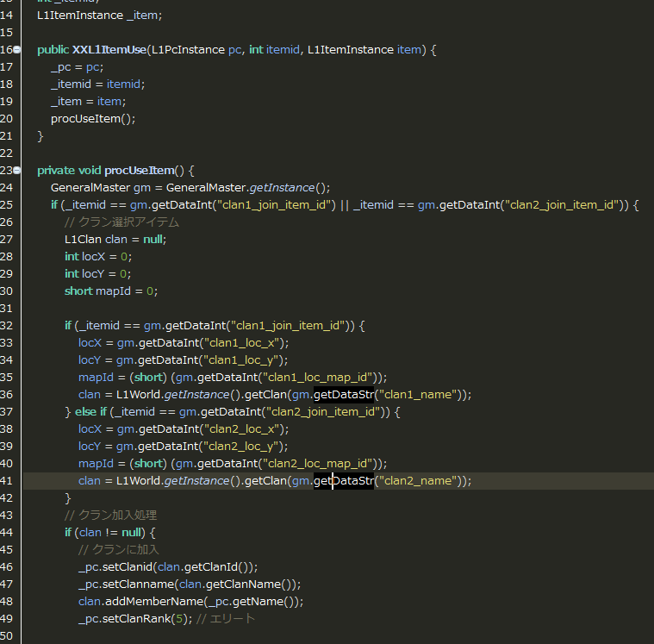Viewport: 654px width, 644px height.
Task: Collapse the XXL1ItemUse constructor at line 16
Action: tap(16, 50)
